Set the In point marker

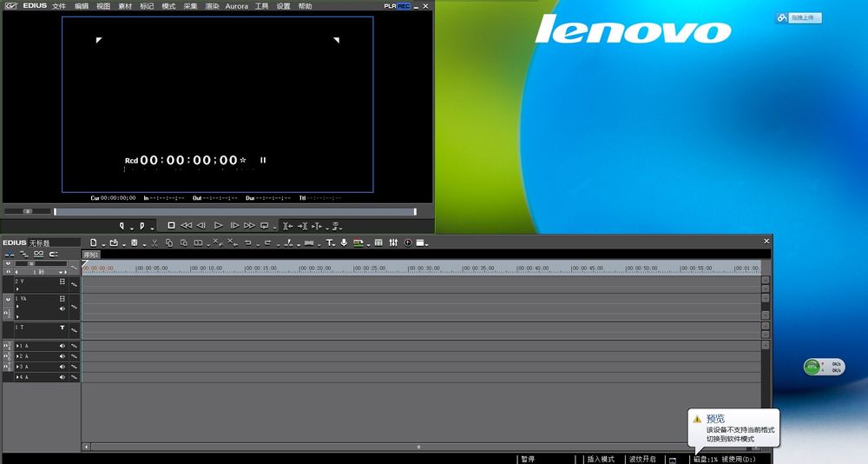click(x=122, y=226)
